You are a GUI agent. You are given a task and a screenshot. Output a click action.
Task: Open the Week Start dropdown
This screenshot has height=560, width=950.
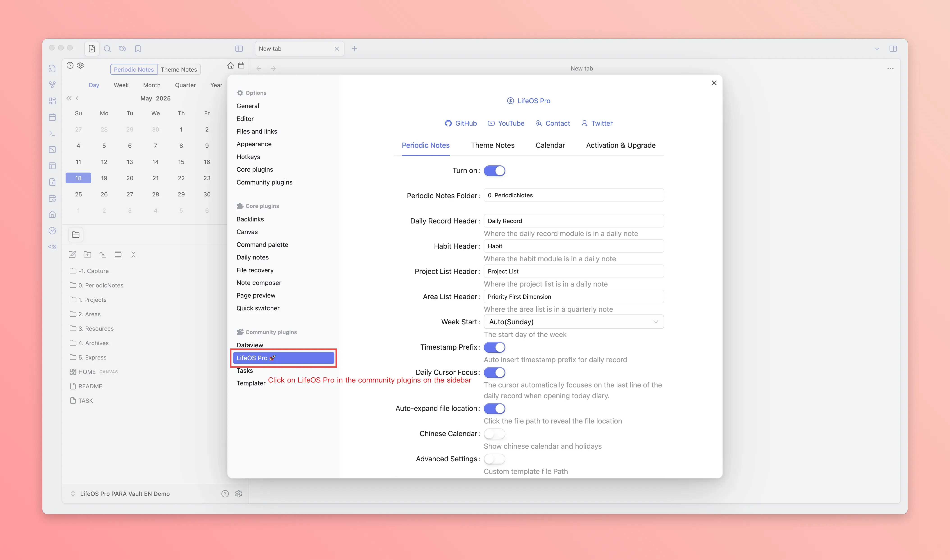click(x=573, y=322)
